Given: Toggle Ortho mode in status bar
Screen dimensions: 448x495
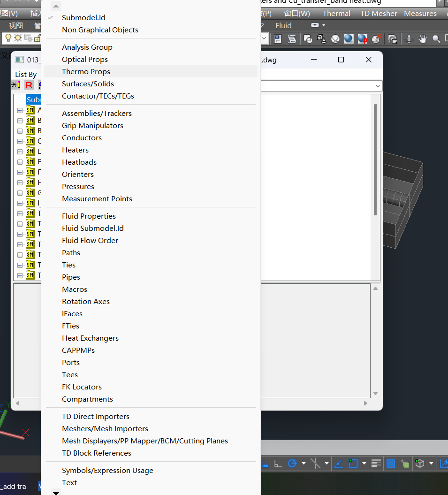Looking at the screenshot, I should pyautogui.click(x=278, y=464).
